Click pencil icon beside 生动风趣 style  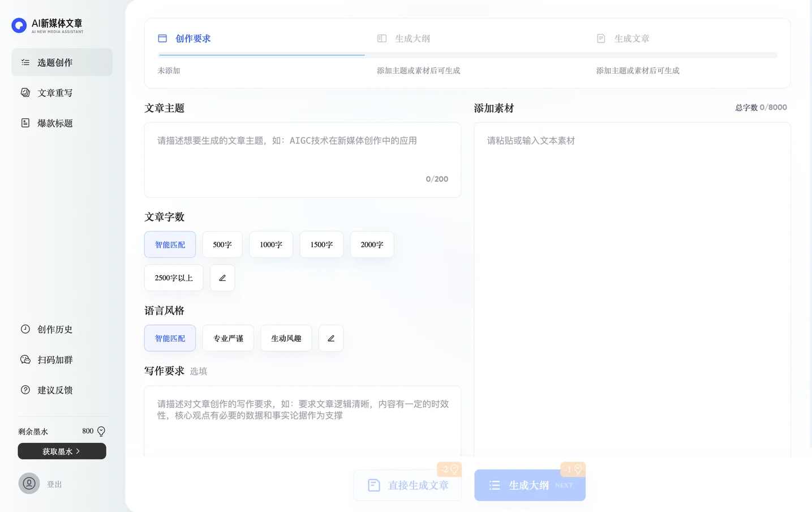click(331, 338)
